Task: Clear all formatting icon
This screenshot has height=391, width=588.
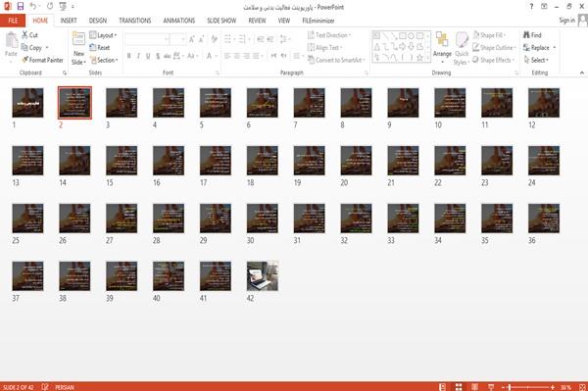Action: coord(214,39)
